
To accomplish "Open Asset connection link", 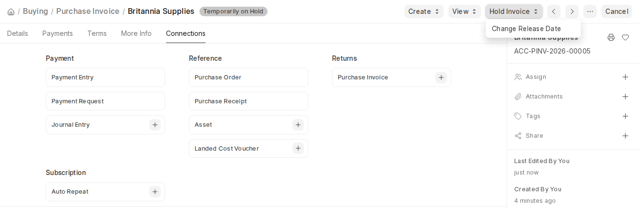I will click(203, 125).
